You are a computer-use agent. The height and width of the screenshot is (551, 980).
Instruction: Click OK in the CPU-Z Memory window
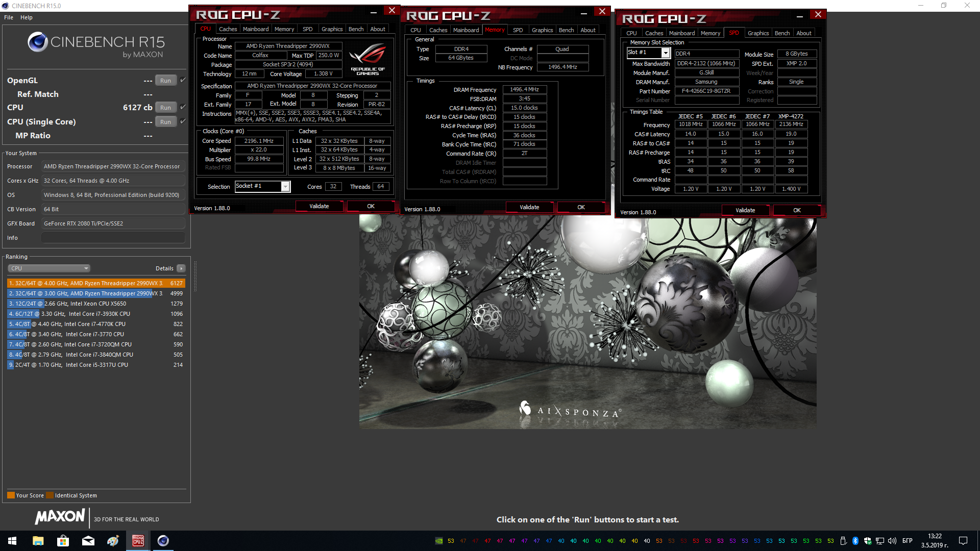coord(581,207)
